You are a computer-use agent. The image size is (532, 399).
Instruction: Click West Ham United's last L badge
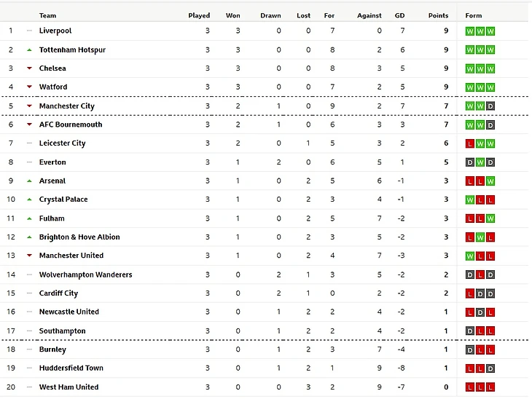pos(490,387)
